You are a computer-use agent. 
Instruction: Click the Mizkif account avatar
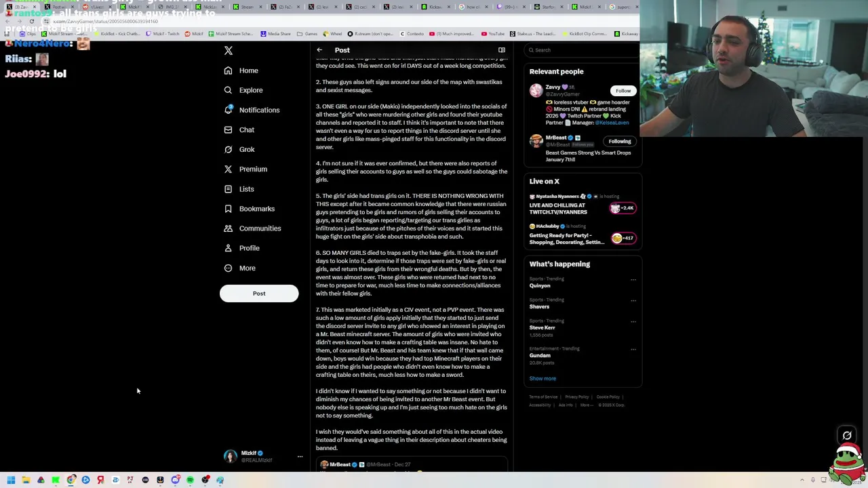coord(231,456)
